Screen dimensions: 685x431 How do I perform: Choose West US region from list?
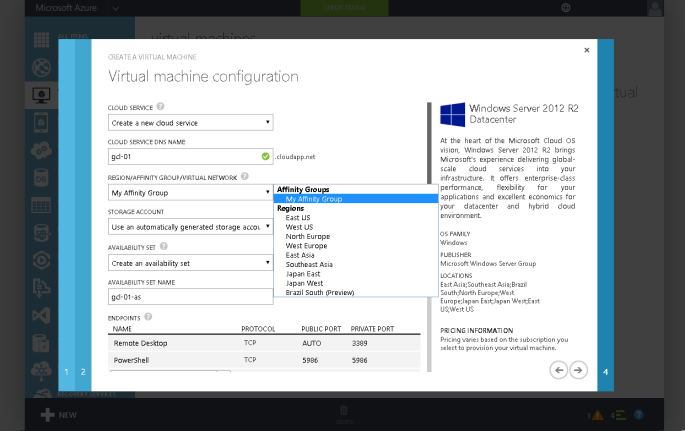point(299,227)
